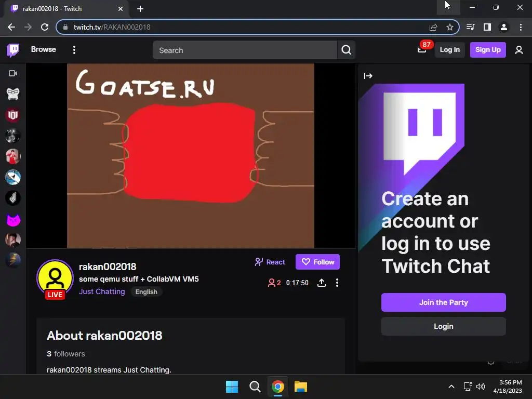Screen dimensions: 532x399
Task: Open stream more-options three-dot menu
Action: (337, 283)
